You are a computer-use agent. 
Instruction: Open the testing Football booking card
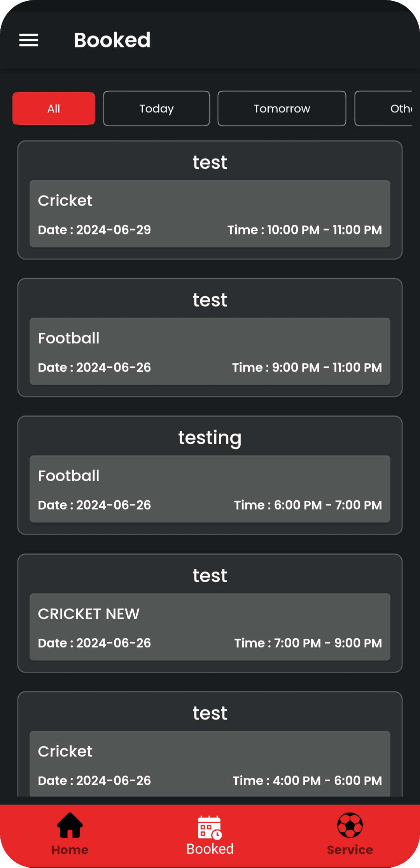[210, 489]
